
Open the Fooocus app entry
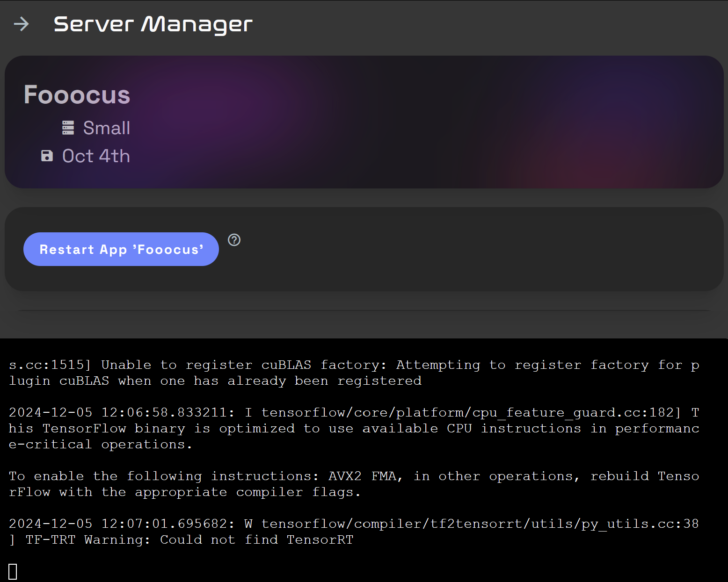pyautogui.click(x=77, y=94)
